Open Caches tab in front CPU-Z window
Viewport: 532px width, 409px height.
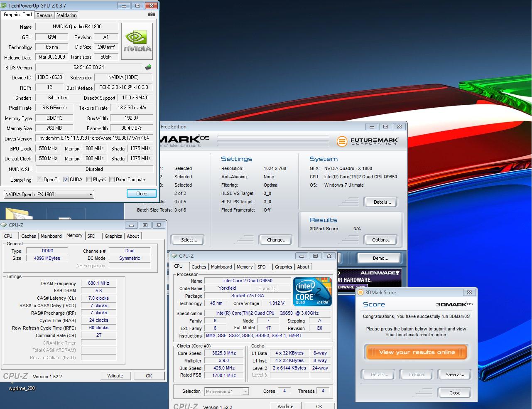point(199,267)
